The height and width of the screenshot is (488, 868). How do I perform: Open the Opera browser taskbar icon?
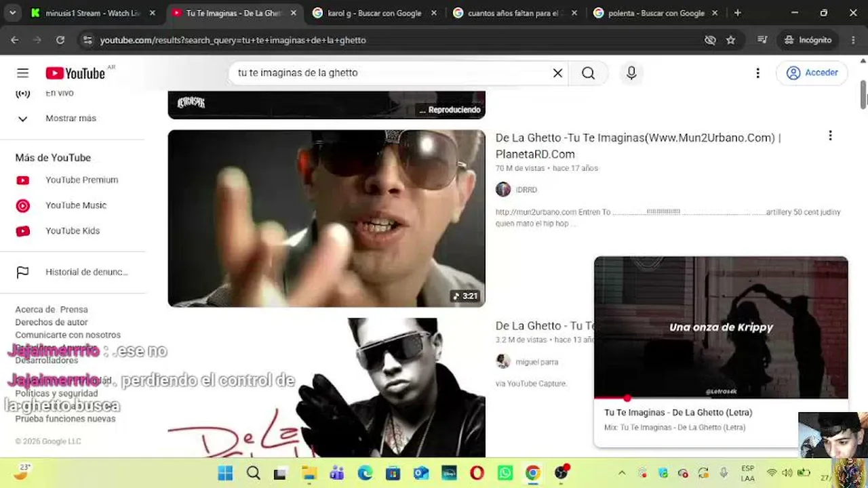point(477,473)
